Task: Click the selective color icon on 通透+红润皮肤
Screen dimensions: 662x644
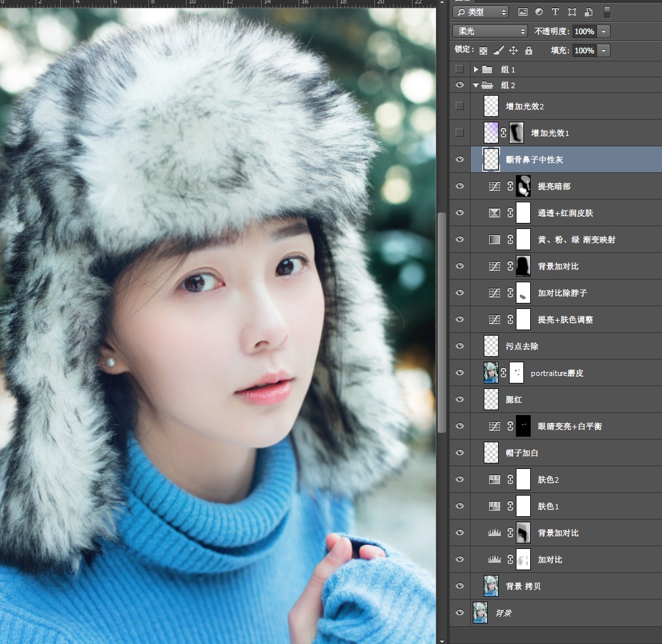Action: [495, 213]
